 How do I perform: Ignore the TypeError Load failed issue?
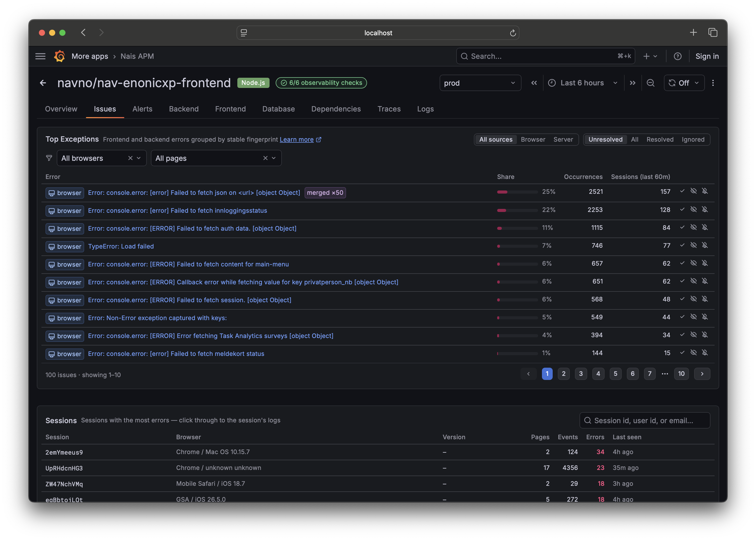(693, 245)
